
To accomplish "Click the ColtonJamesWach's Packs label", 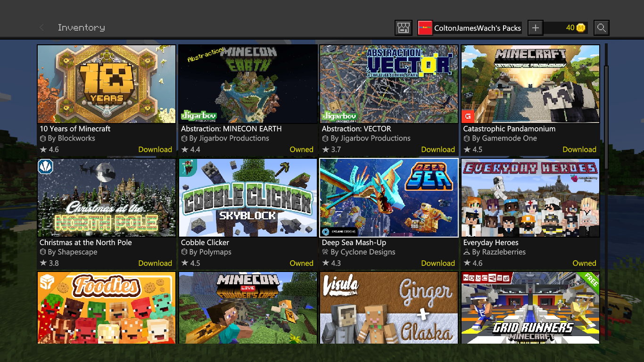I will (478, 28).
